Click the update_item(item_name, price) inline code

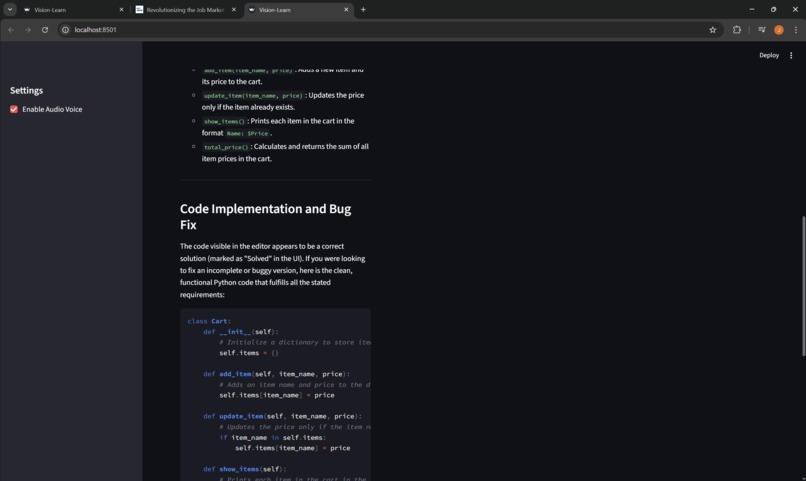(x=253, y=96)
